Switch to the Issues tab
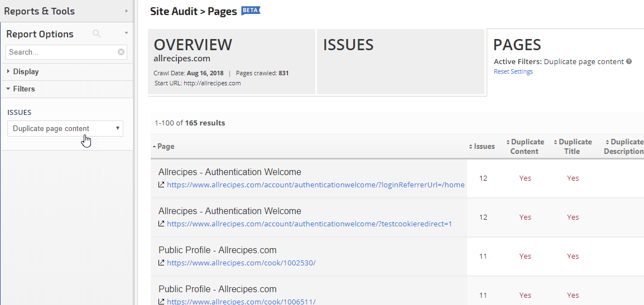 coord(400,61)
